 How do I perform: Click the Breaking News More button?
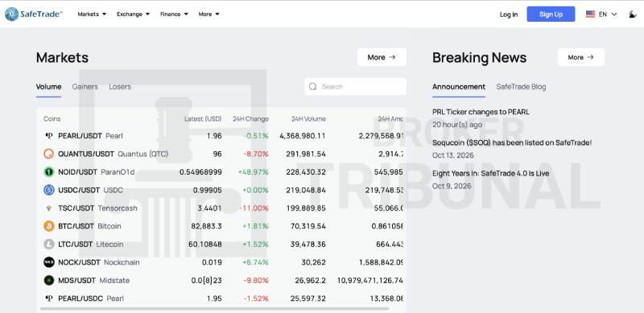(580, 57)
